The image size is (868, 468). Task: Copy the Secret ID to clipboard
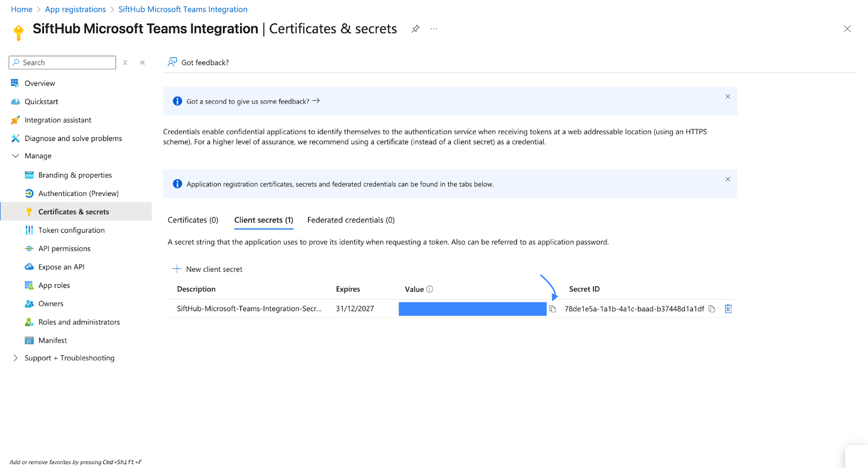pos(712,309)
